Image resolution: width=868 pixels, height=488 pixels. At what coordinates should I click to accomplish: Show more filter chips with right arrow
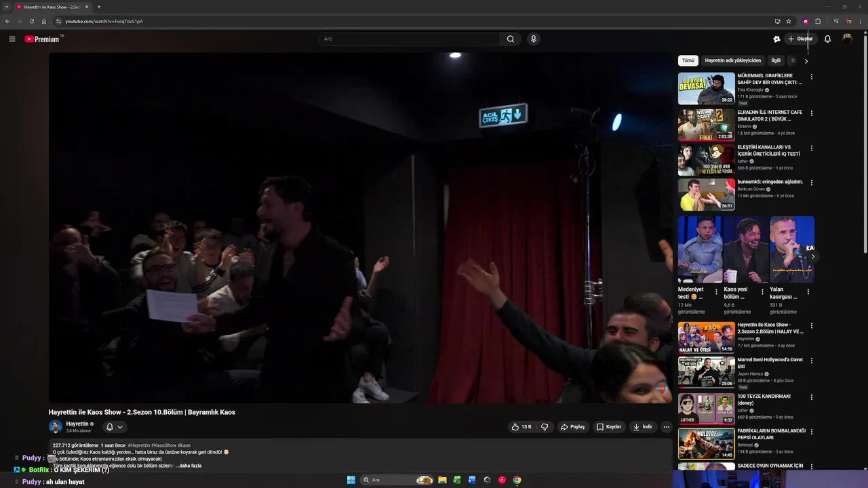(x=806, y=61)
